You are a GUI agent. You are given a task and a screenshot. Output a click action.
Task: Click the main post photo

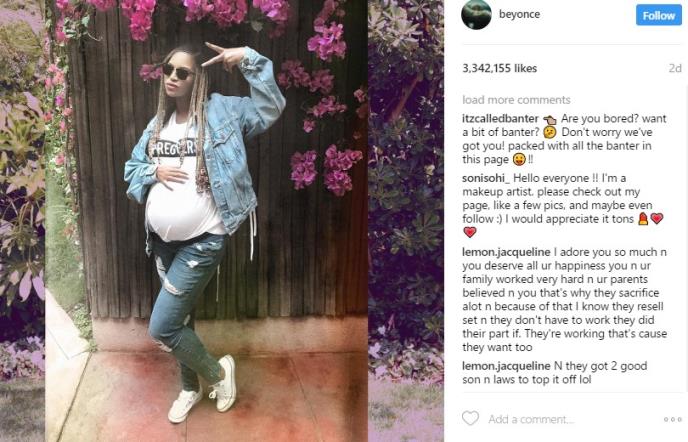pyautogui.click(x=206, y=221)
